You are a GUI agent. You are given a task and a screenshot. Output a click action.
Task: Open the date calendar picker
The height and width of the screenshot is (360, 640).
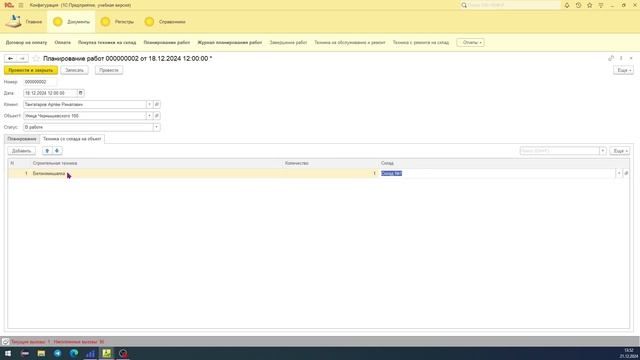click(80, 93)
